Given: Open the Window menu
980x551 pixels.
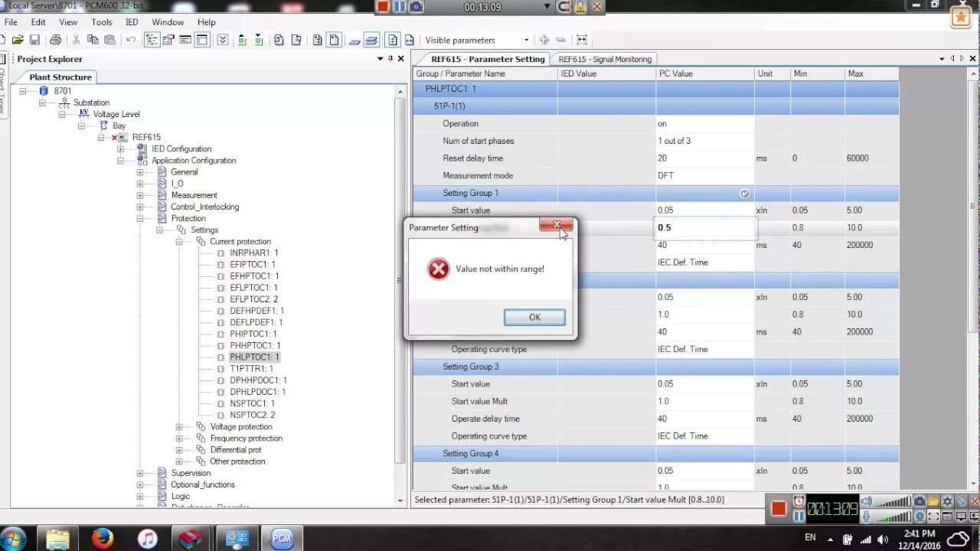Looking at the screenshot, I should click(x=168, y=22).
